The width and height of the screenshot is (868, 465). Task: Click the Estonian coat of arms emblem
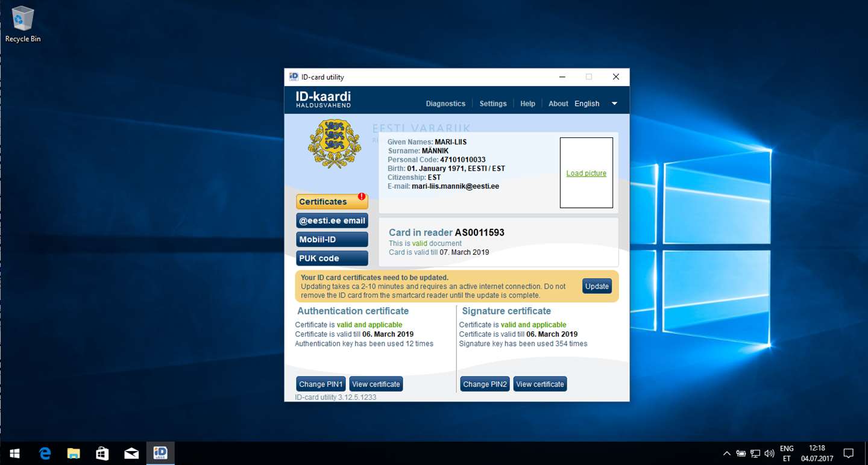tap(335, 143)
